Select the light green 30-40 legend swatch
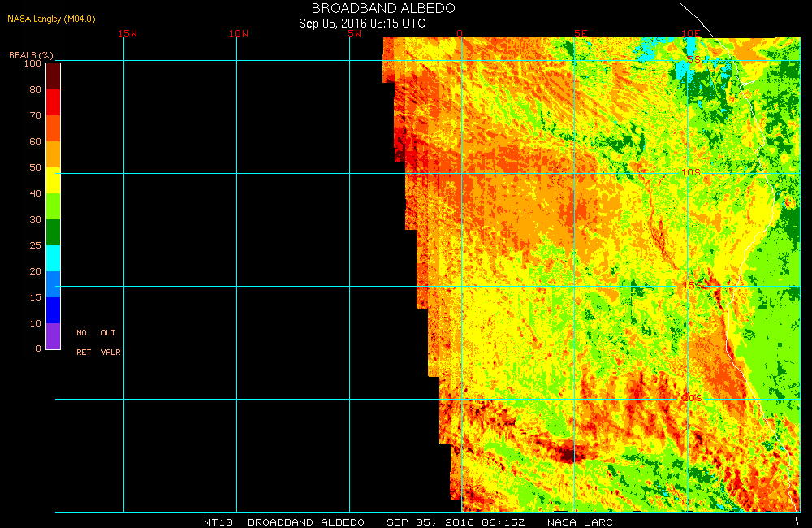The height and width of the screenshot is (528, 812). coord(54,206)
